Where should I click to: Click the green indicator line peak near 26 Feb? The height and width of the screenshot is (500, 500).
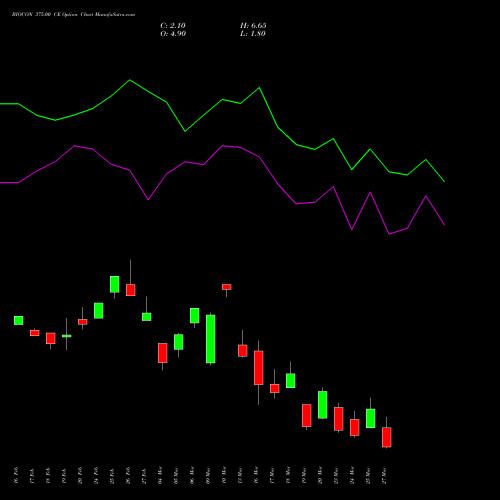click(130, 80)
